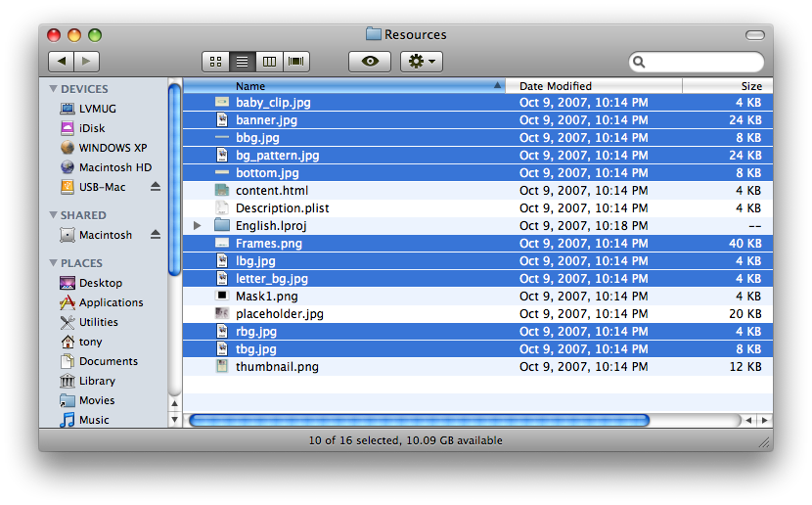Click the sidebar scroll up arrow
Screen dimensions: 812x505
[174, 403]
